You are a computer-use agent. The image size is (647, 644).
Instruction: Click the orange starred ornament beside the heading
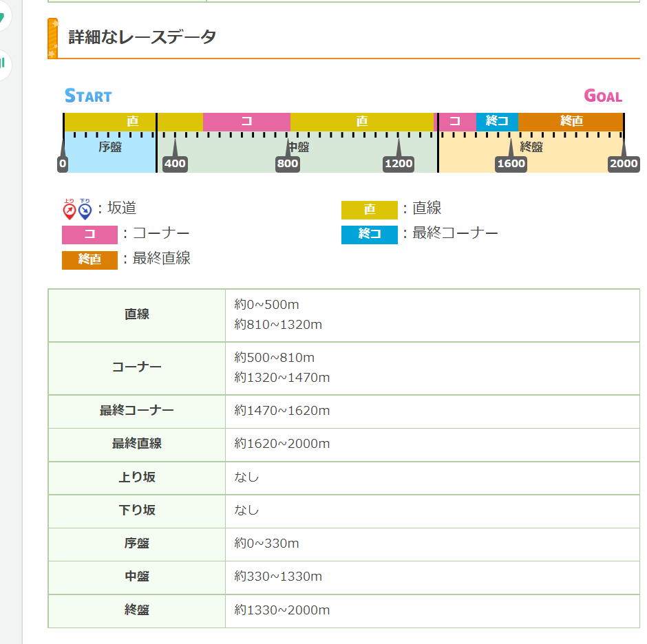pyautogui.click(x=53, y=39)
